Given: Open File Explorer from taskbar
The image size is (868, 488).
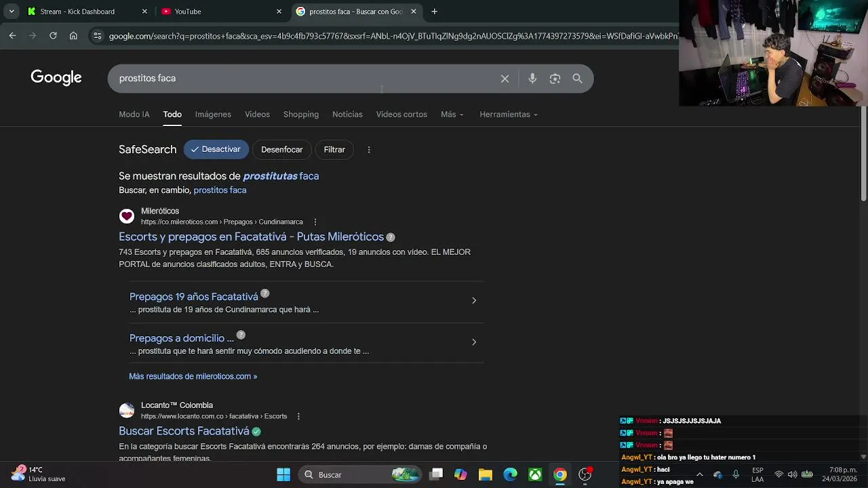Looking at the screenshot, I should (x=486, y=474).
